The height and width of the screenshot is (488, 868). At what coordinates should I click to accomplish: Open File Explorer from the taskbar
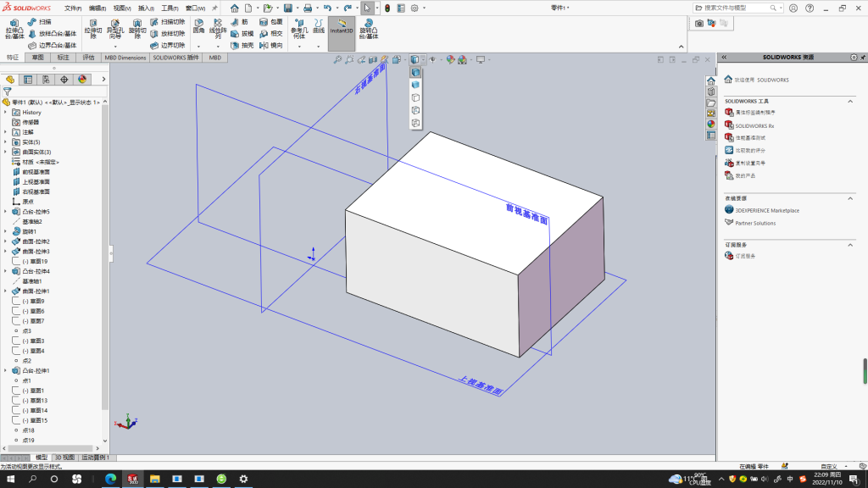(x=155, y=479)
